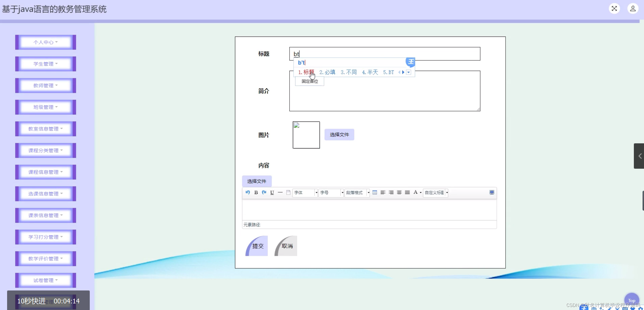Image resolution: width=644 pixels, height=310 pixels.
Task: Open the font color 'A' icon
Action: 415,192
